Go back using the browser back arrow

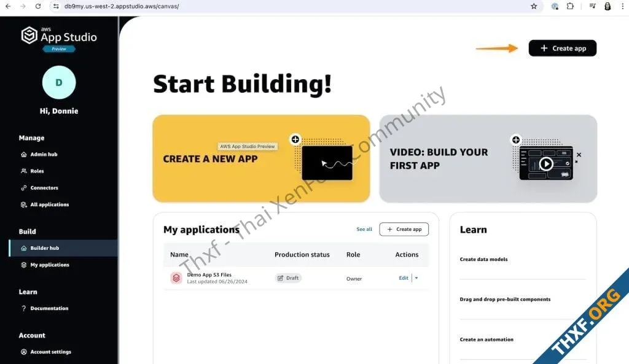tap(8, 6)
